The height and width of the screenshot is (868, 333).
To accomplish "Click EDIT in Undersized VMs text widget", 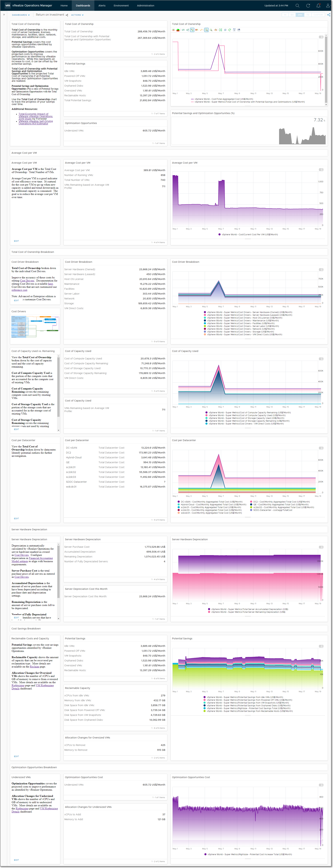I will 17,860.
